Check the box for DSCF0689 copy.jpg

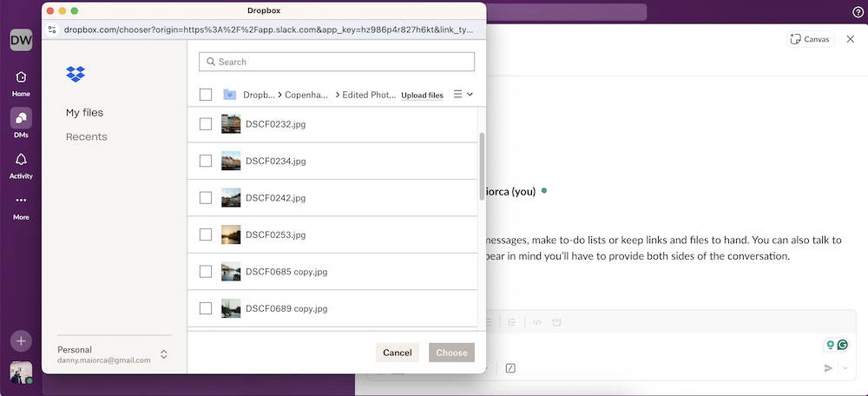click(x=206, y=308)
